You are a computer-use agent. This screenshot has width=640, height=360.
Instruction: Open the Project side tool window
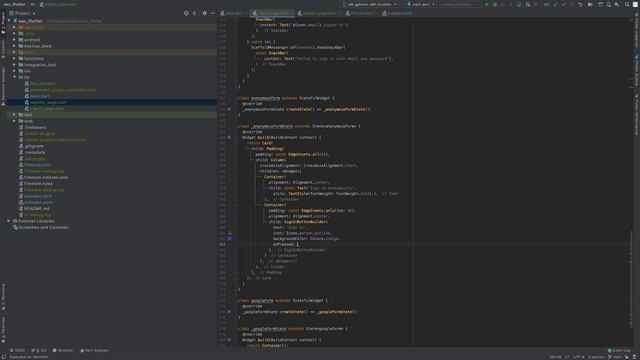3,22
